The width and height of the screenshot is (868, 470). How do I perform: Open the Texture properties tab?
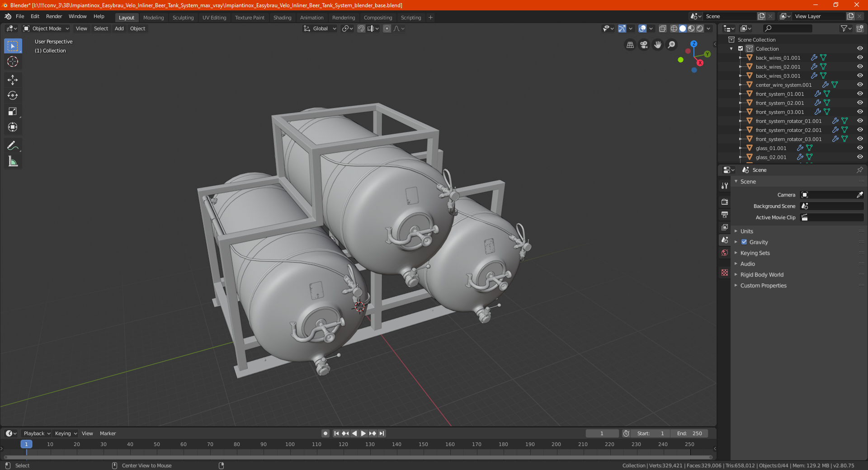pyautogui.click(x=725, y=273)
